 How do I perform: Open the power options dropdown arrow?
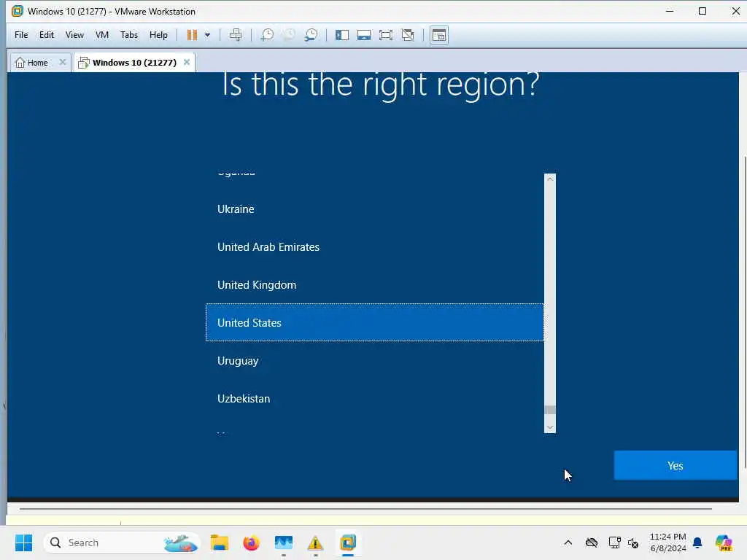(207, 35)
